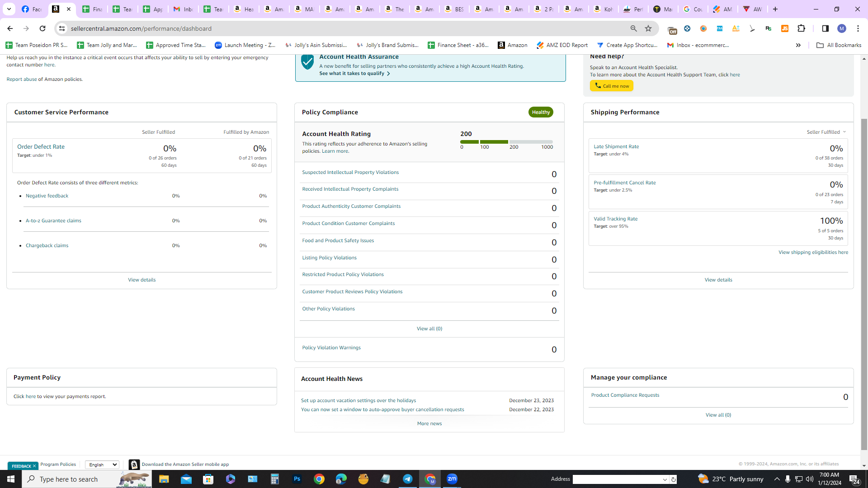This screenshot has height=488, width=868.
Task: Open Program Policies footer link
Action: pyautogui.click(x=58, y=465)
